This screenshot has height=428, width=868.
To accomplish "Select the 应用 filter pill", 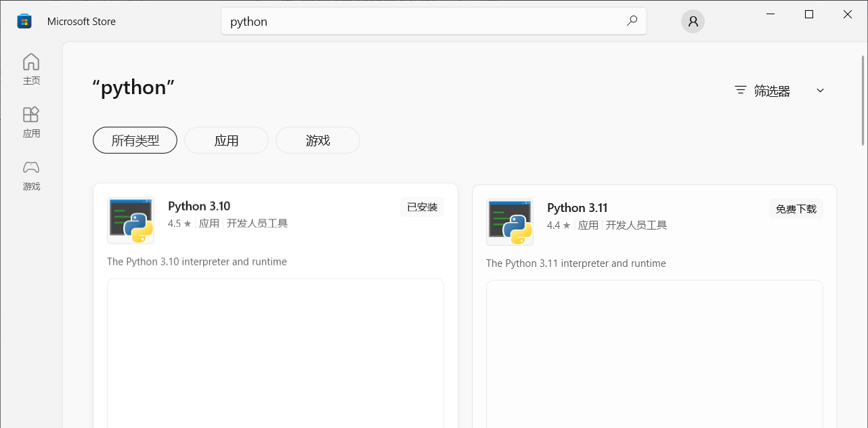I will (x=226, y=140).
